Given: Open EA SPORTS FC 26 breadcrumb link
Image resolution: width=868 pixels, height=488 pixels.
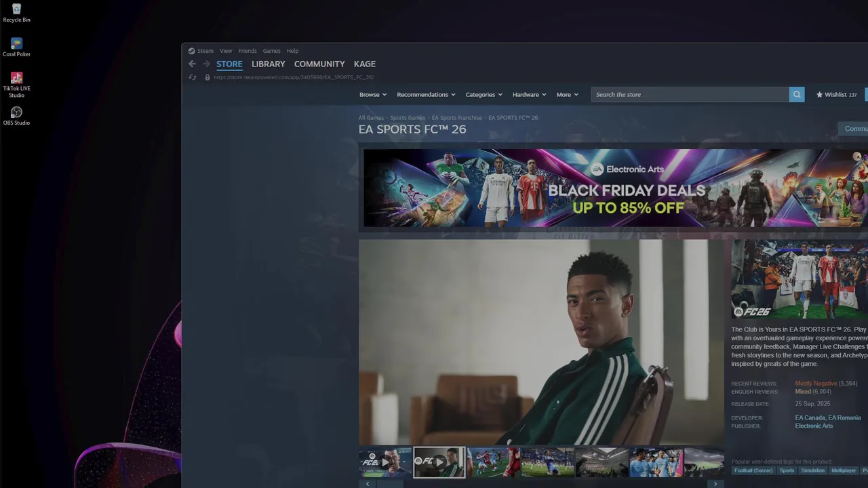Looking at the screenshot, I should coord(513,118).
